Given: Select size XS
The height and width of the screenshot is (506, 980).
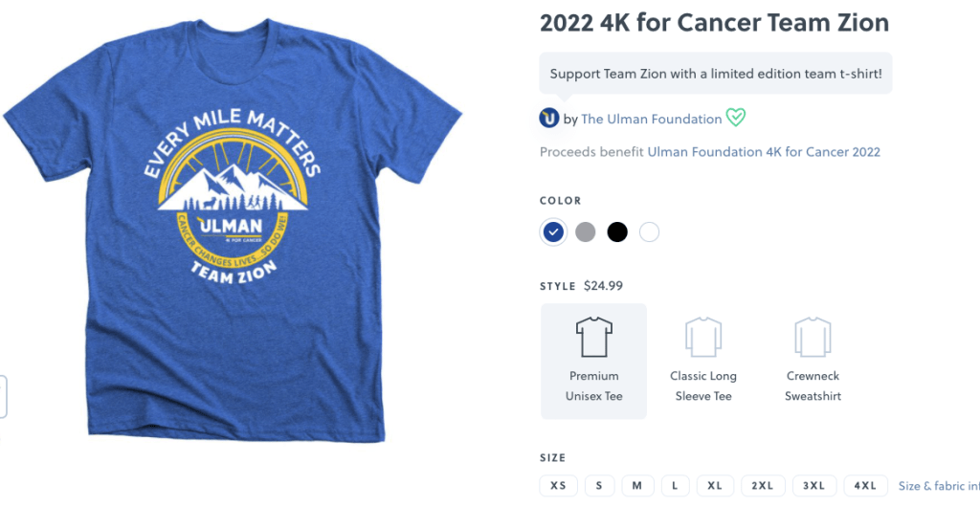Looking at the screenshot, I should 558,485.
